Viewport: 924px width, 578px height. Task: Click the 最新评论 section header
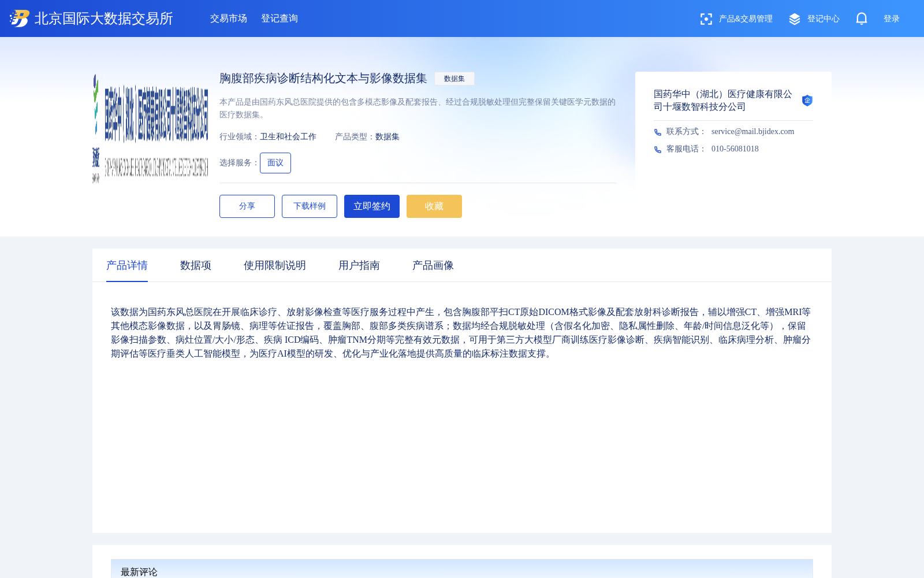[x=139, y=572]
